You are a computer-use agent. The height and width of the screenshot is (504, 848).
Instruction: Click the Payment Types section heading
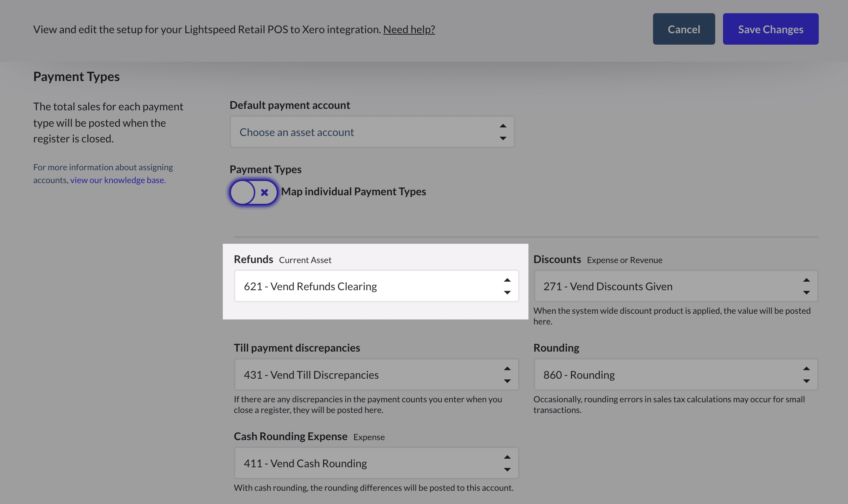coord(76,76)
